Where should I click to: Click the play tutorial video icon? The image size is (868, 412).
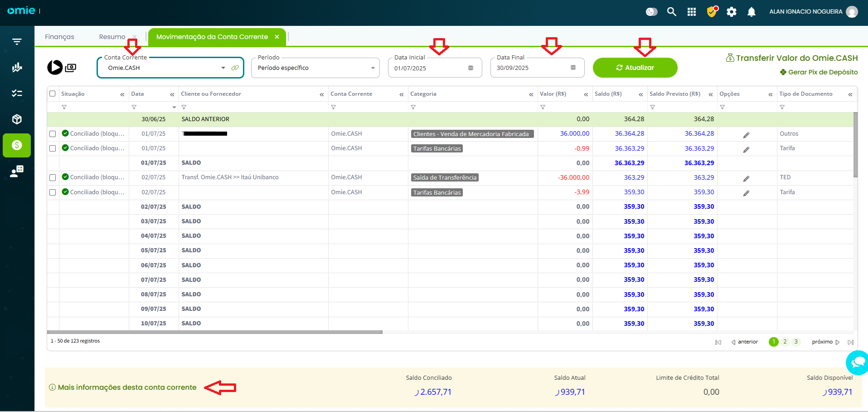coord(55,67)
